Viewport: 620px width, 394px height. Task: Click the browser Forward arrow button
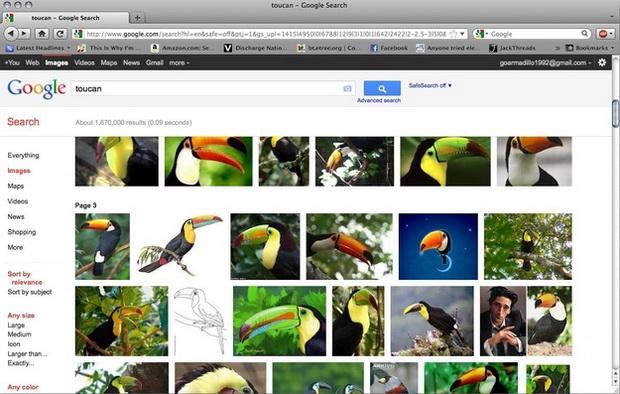24,34
